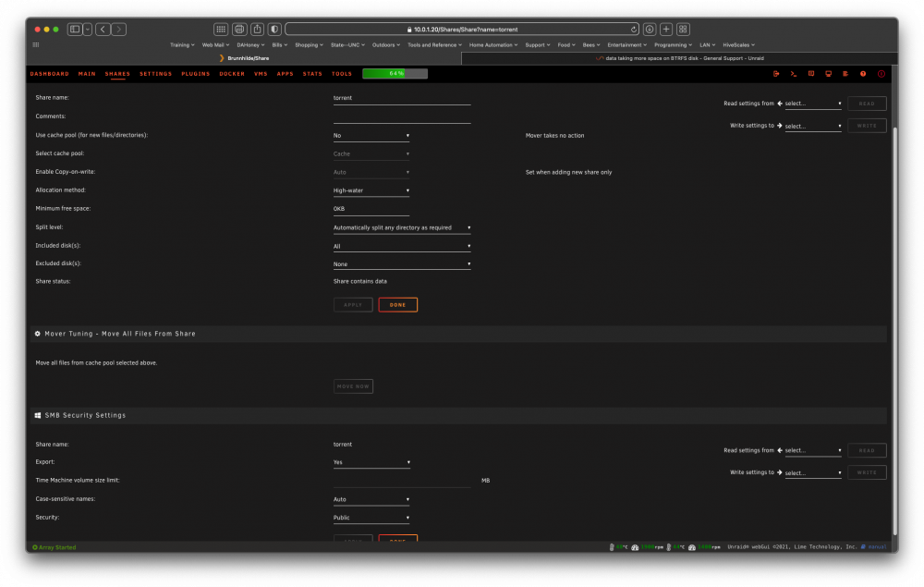Image resolution: width=924 pixels, height=587 pixels.
Task: Click the Safari address bar
Action: [x=463, y=29]
